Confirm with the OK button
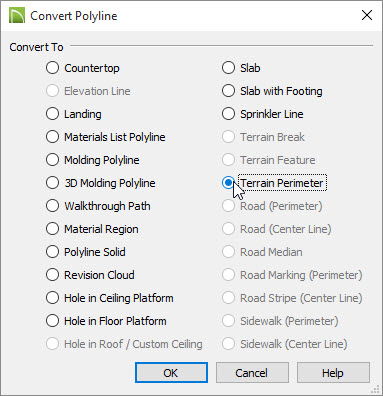 pos(171,373)
